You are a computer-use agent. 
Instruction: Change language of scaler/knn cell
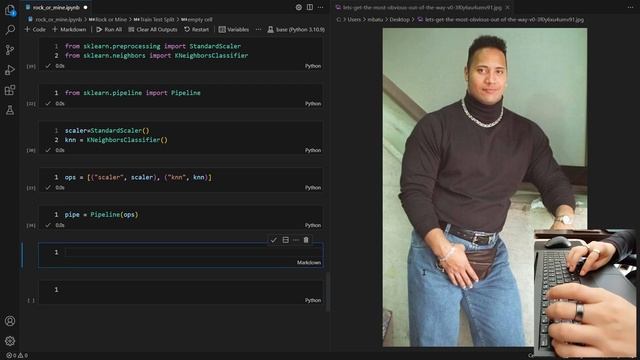point(313,150)
